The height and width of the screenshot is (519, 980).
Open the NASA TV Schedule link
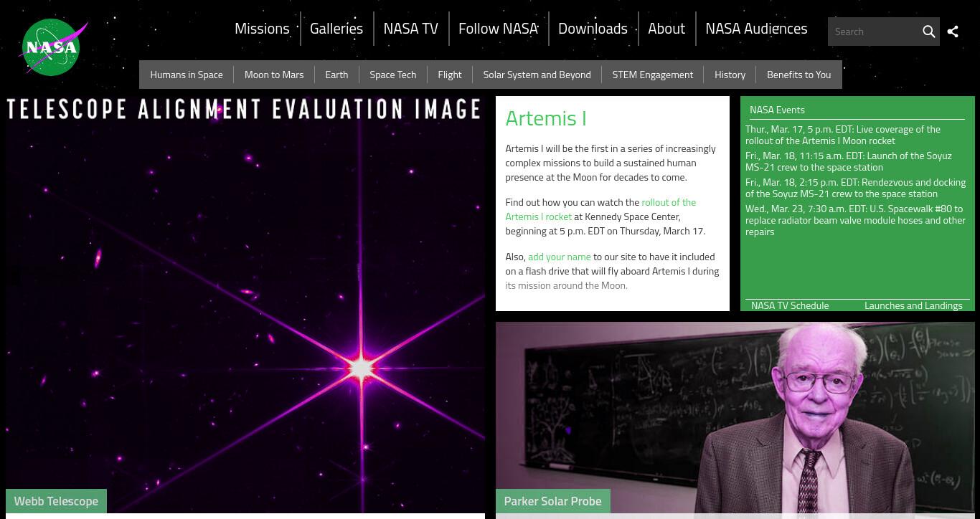click(x=790, y=305)
